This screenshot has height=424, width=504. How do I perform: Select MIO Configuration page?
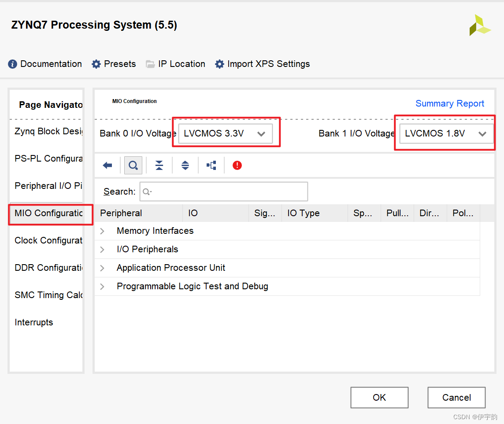click(x=48, y=213)
